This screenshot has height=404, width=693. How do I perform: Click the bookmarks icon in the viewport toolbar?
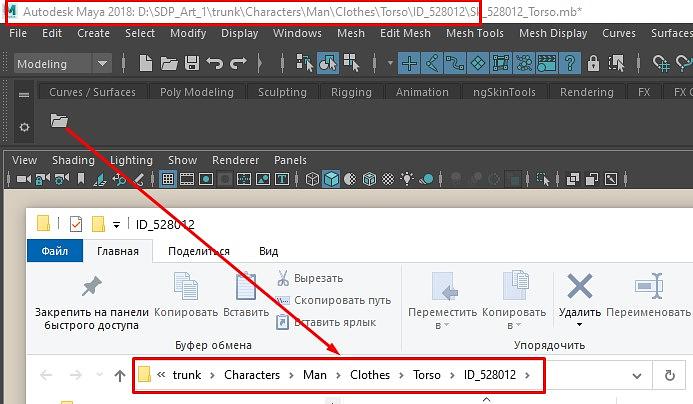81,179
